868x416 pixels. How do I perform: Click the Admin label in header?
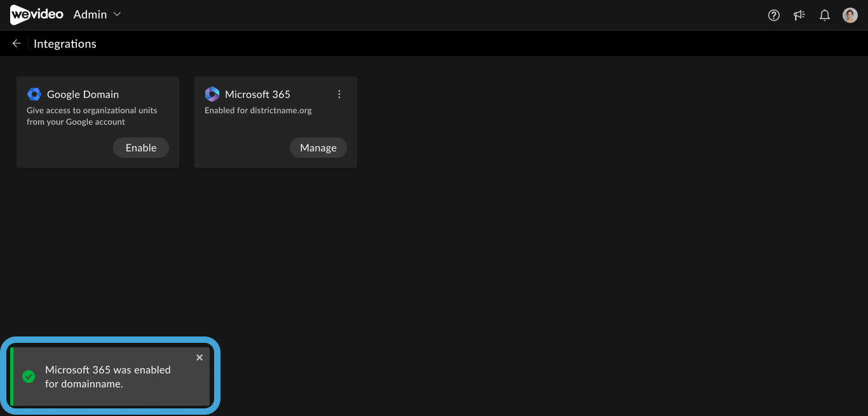point(90,14)
